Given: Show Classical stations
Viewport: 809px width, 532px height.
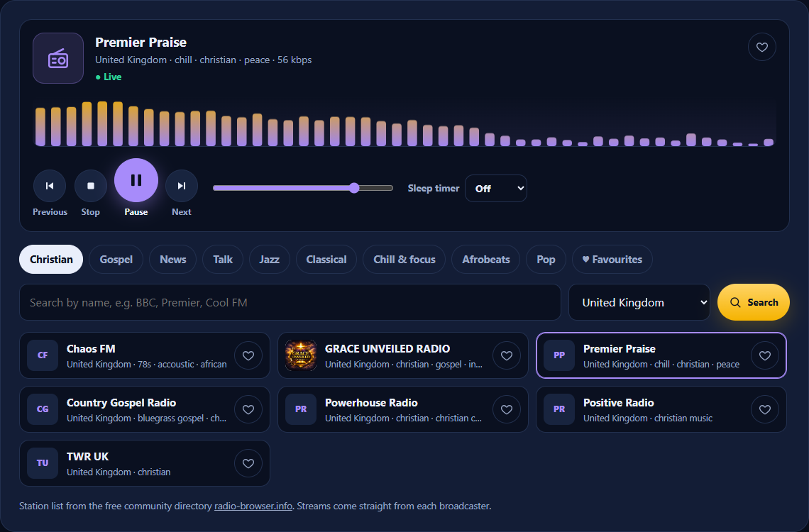Looking at the screenshot, I should 326,260.
